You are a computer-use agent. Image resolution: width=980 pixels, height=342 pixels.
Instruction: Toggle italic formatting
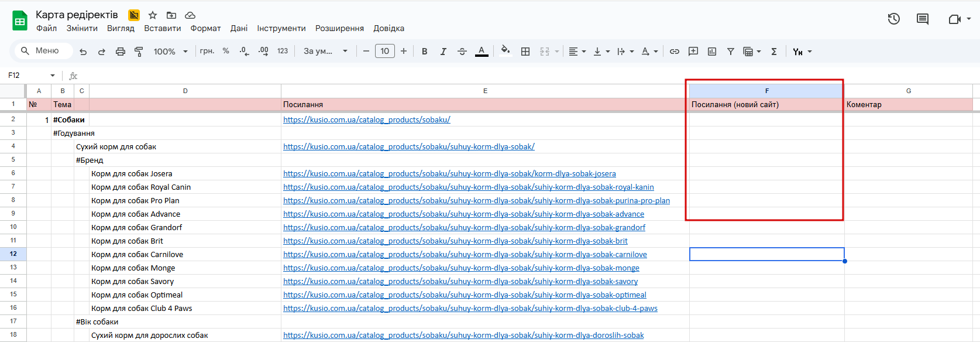pyautogui.click(x=443, y=52)
